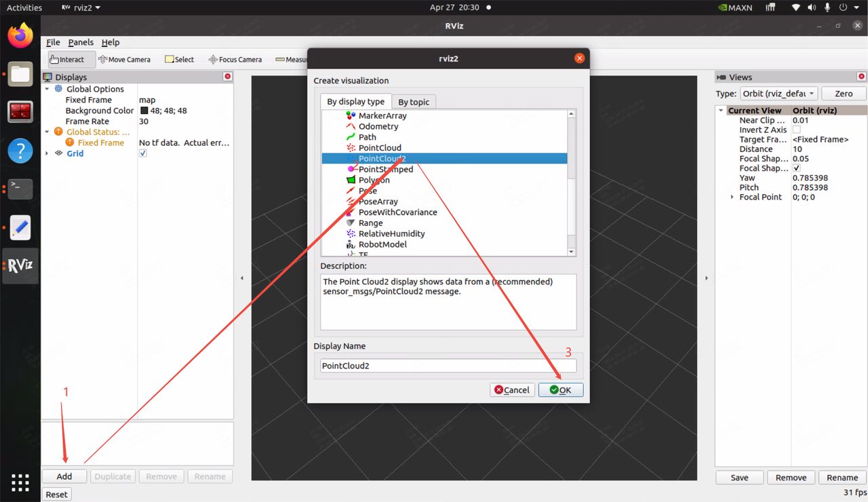The width and height of the screenshot is (868, 502).
Task: Collapse the Current View tree node
Action: click(x=721, y=111)
